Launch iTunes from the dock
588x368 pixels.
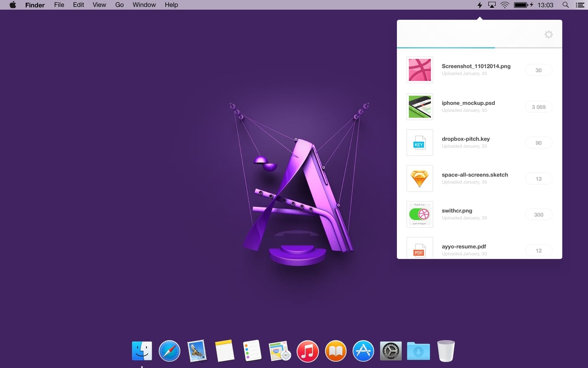pos(308,351)
